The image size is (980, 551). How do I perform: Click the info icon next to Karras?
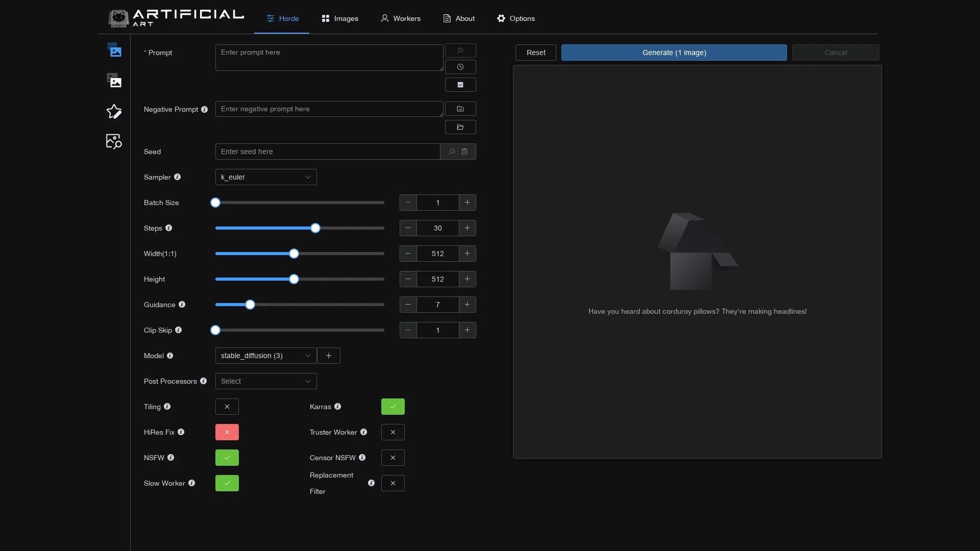(338, 407)
